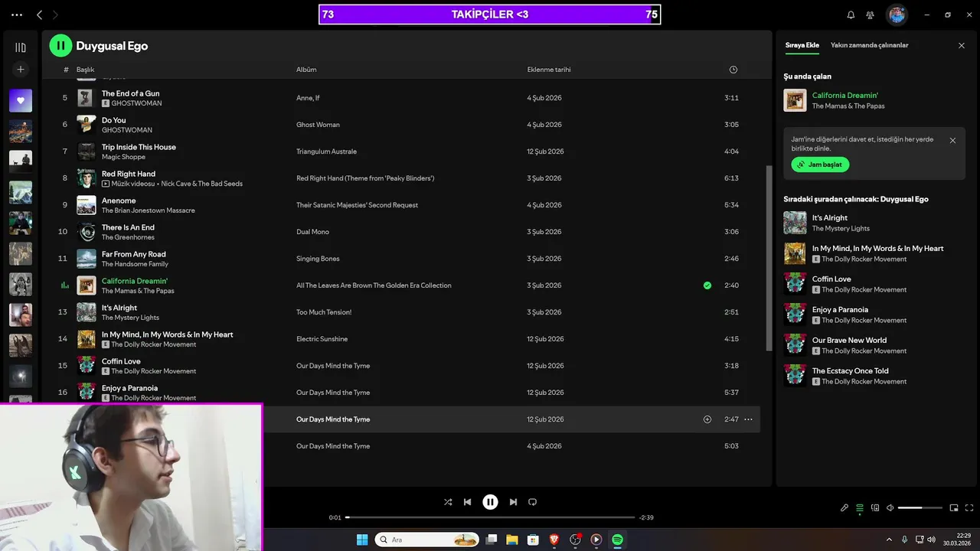Open the three-dots app menu
Viewport: 980px width, 551px height.
point(17,15)
